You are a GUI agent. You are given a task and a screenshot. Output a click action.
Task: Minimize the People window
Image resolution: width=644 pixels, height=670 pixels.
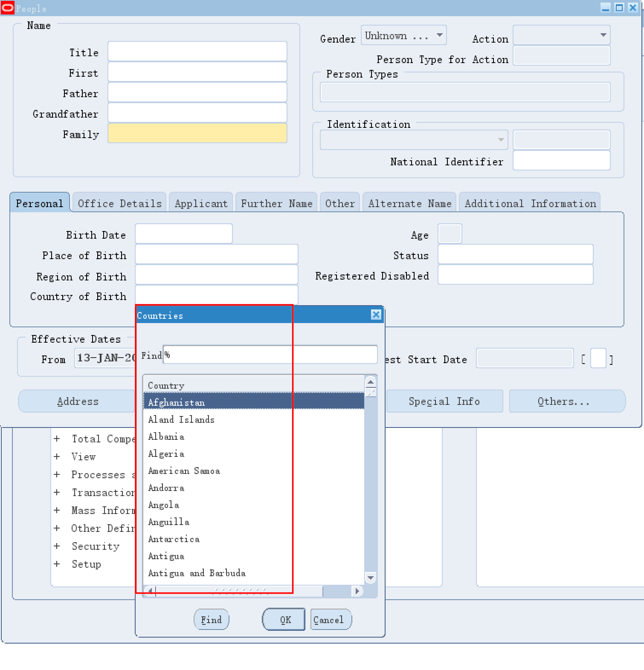606,8
